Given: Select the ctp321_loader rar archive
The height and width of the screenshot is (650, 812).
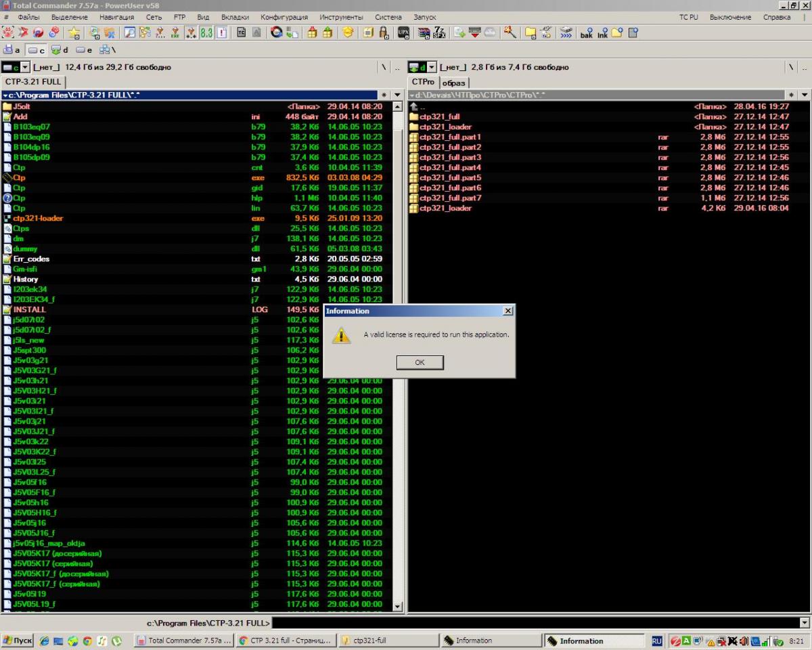Looking at the screenshot, I should pyautogui.click(x=609, y=208).
